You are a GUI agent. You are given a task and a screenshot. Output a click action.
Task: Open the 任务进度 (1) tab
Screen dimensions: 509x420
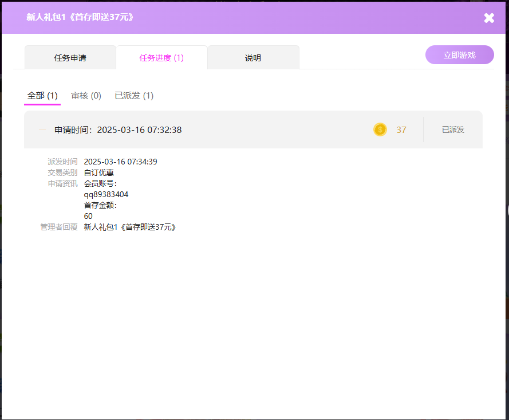click(161, 57)
